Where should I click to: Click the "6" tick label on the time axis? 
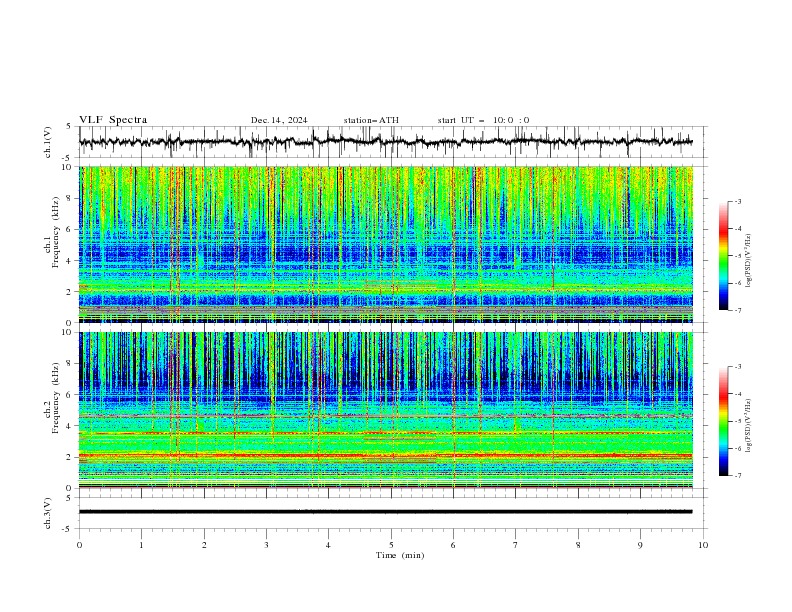click(453, 545)
